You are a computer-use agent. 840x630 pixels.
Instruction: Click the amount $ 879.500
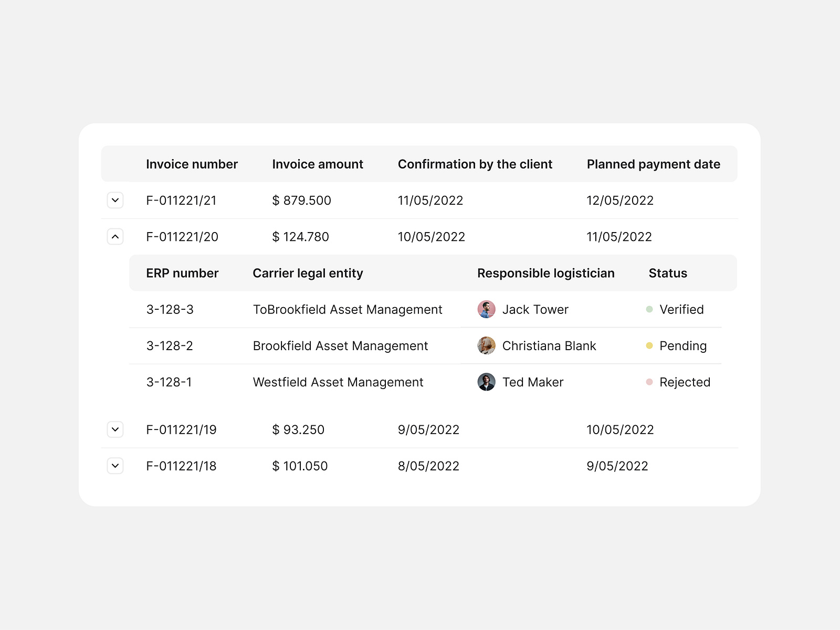pos(301,200)
